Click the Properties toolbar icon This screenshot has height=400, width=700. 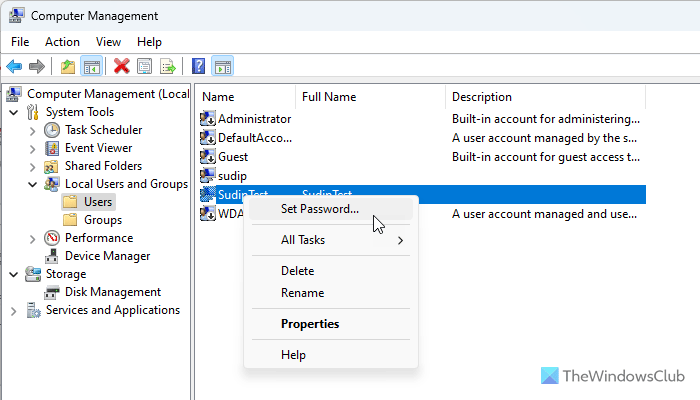[145, 66]
